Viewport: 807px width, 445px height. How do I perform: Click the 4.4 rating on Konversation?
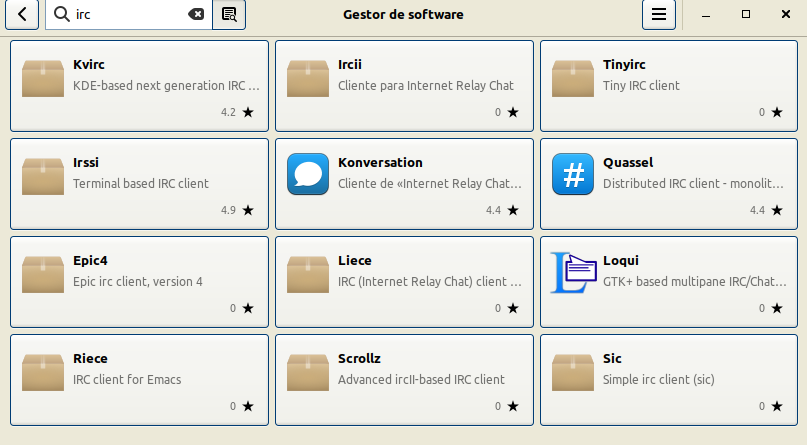click(x=493, y=210)
